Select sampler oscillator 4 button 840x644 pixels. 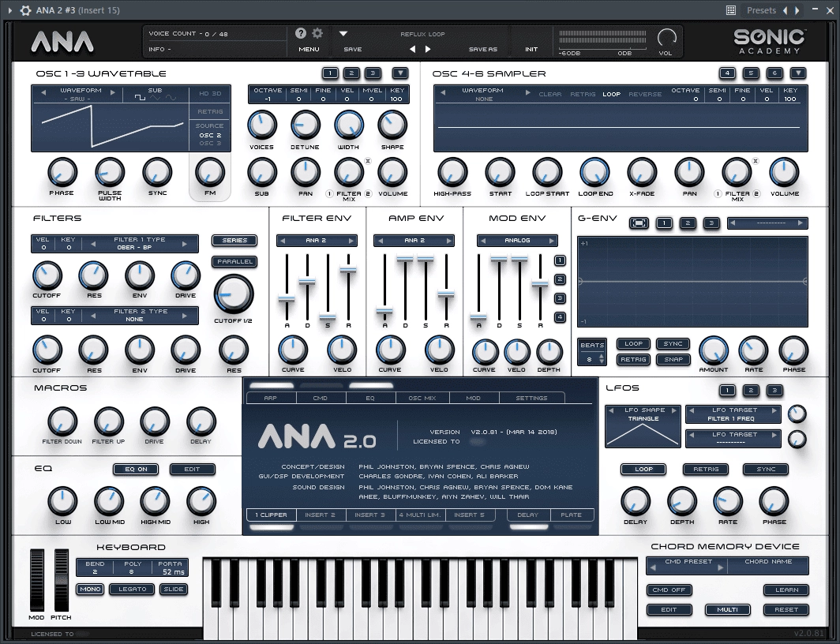[x=727, y=73]
